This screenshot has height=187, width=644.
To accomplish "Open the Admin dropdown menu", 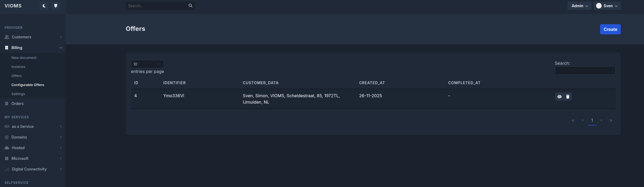I will (579, 6).
